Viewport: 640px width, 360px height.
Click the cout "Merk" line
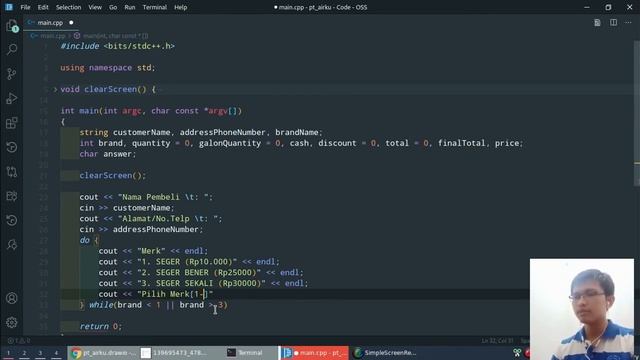pyautogui.click(x=153, y=251)
